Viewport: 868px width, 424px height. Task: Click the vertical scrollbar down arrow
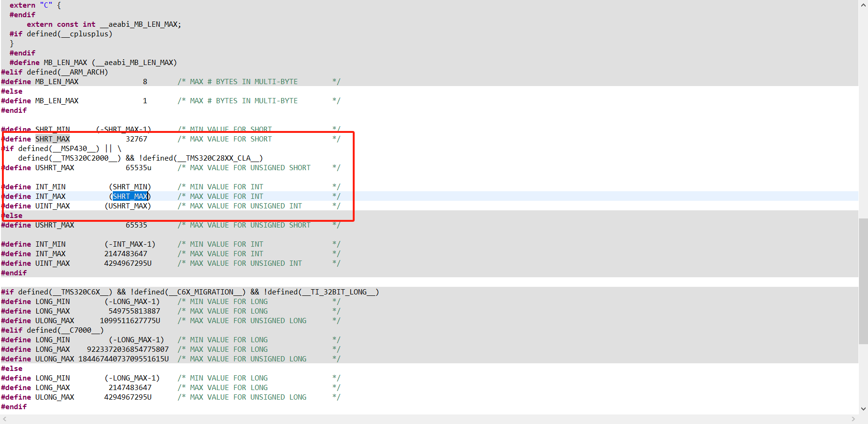(x=863, y=409)
